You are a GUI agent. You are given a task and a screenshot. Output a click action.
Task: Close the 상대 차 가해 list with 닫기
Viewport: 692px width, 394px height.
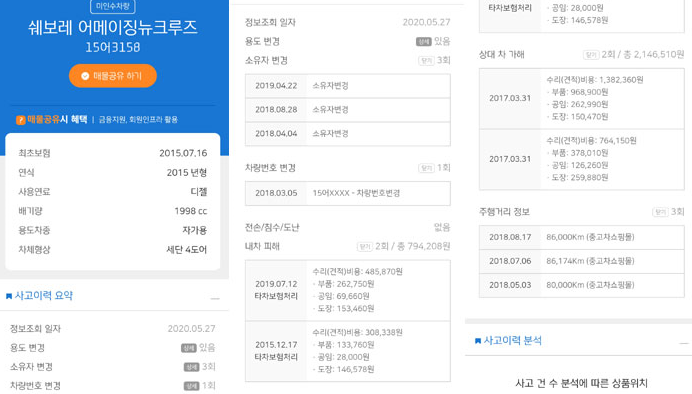[x=591, y=55]
